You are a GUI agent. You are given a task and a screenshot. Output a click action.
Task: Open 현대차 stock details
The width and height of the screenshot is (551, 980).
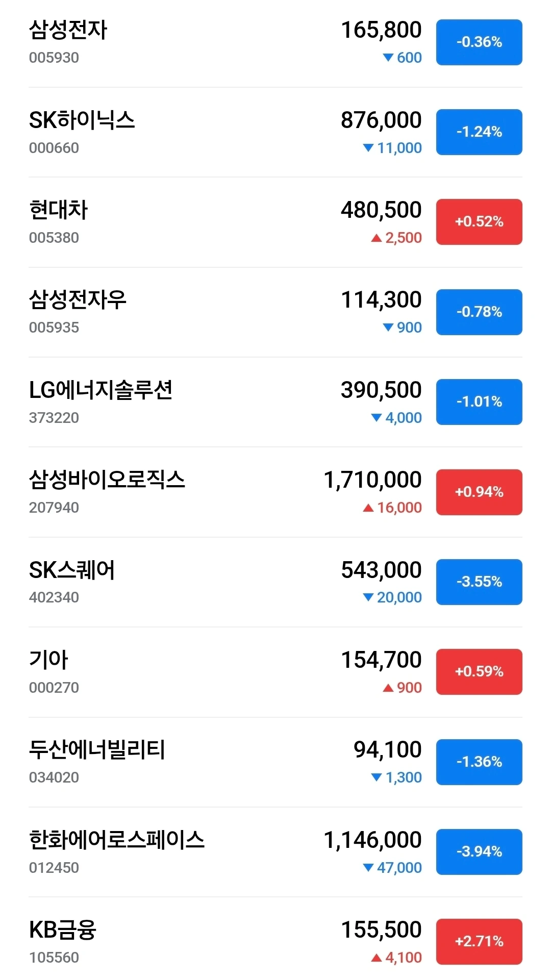pos(275,222)
